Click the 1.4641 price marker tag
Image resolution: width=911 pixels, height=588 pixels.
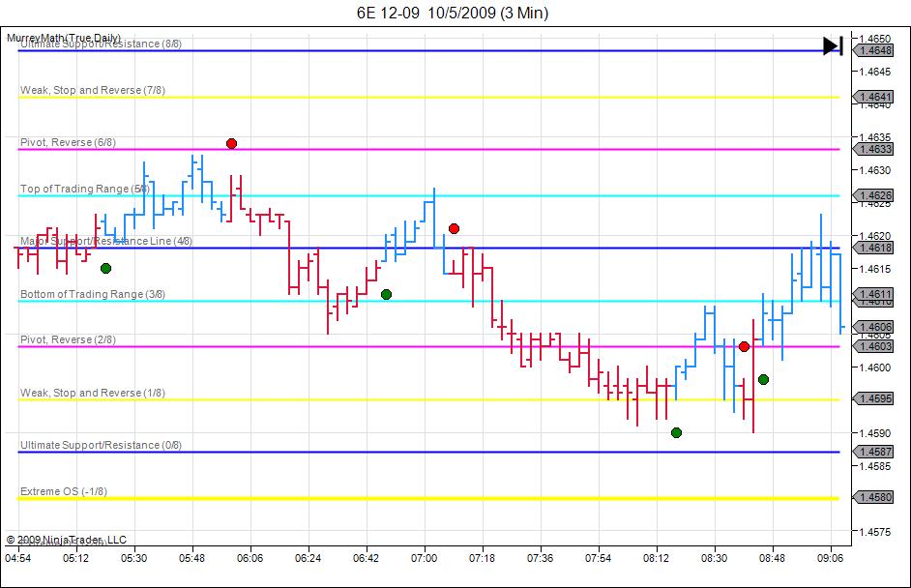point(873,97)
